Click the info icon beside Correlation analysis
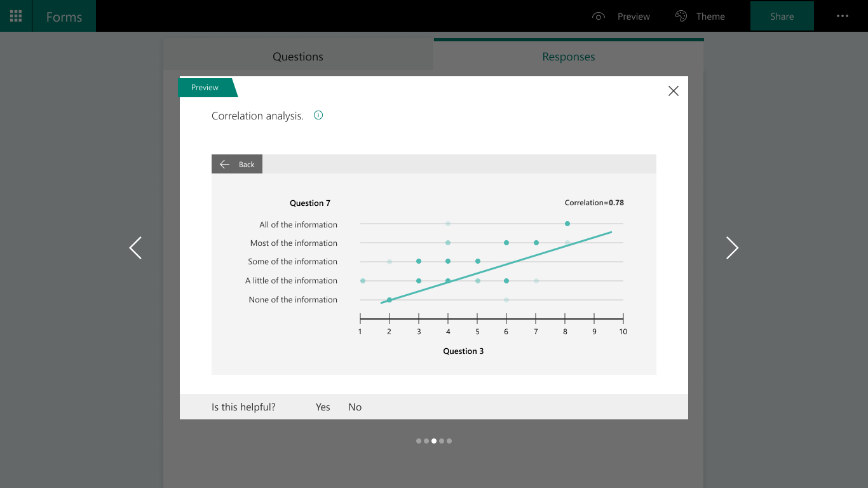This screenshot has width=868, height=488. [318, 115]
